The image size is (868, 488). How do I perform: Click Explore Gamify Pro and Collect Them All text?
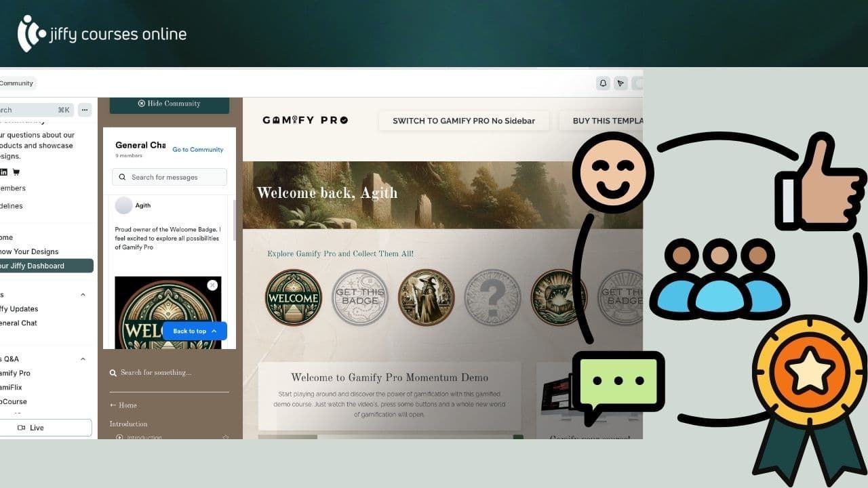tap(340, 253)
